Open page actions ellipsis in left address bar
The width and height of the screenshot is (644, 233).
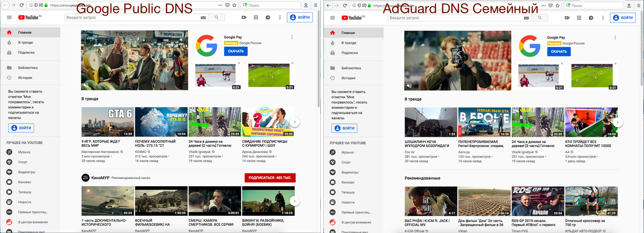[220, 5]
